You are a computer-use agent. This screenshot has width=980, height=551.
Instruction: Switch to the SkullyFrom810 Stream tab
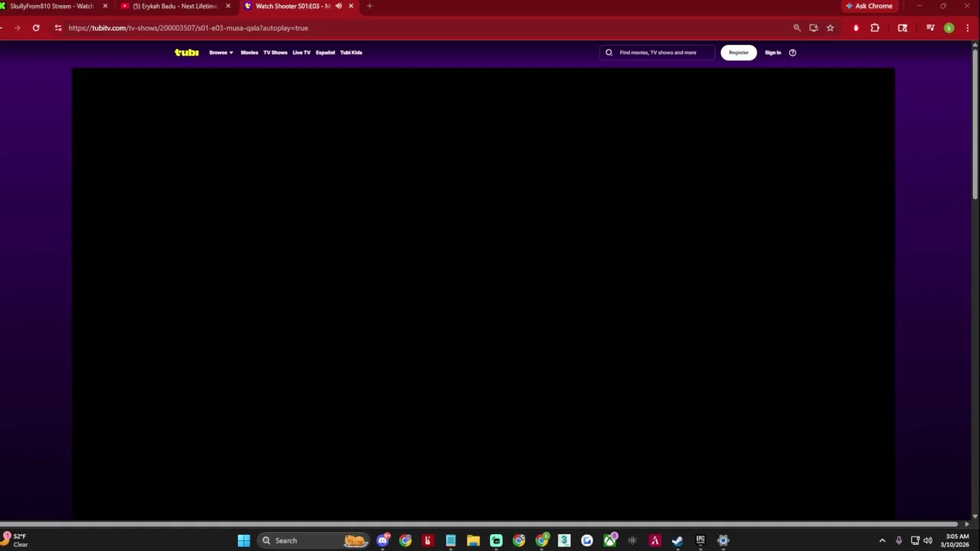coord(51,6)
